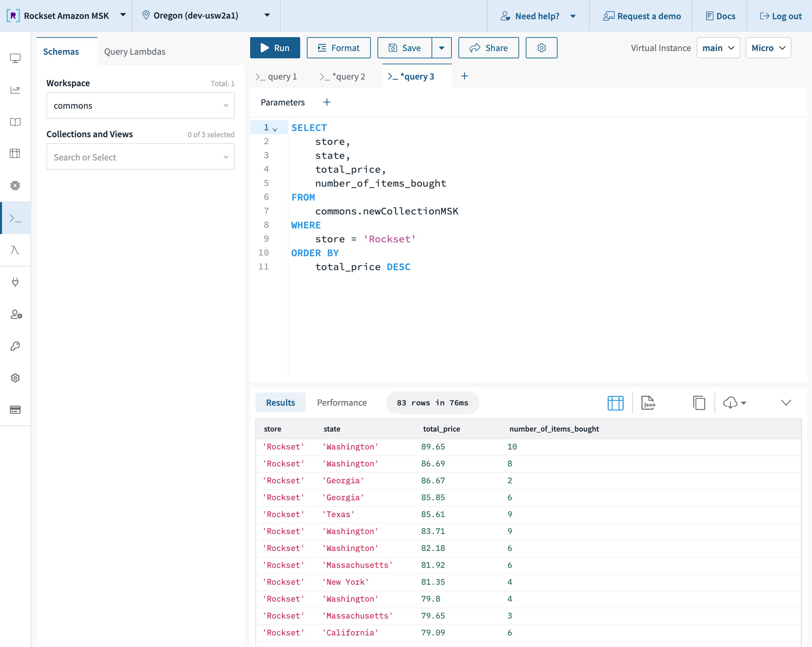812x647 pixels.
Task: Run the current query
Action: [x=275, y=48]
